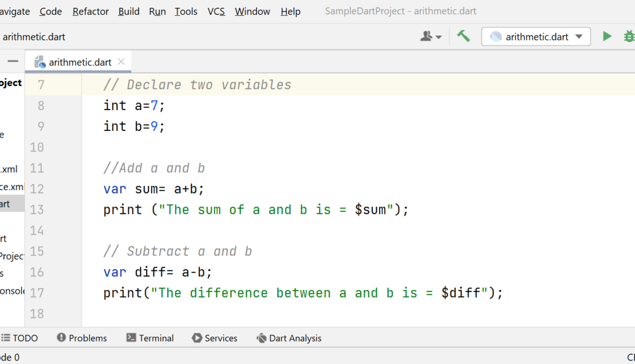Hide the Project panel using the minus icon
635x364 pixels.
[x=13, y=61]
